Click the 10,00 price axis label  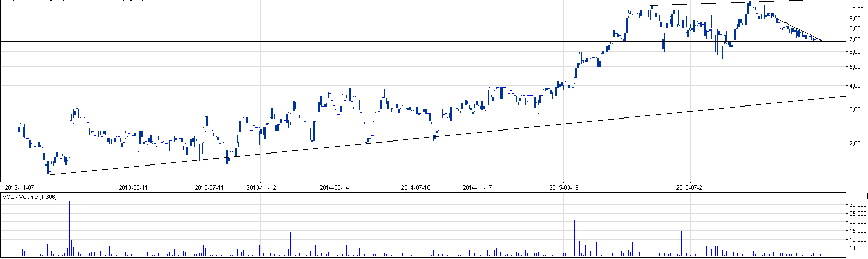(855, 10)
